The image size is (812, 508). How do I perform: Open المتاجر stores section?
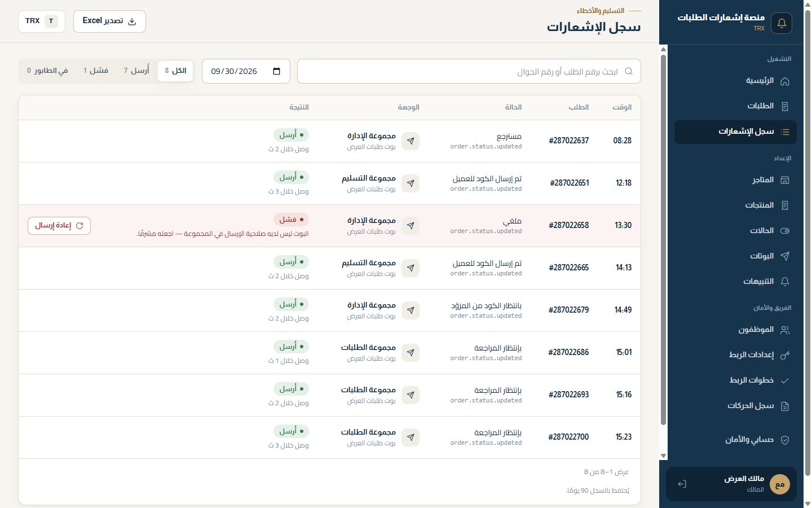point(735,180)
